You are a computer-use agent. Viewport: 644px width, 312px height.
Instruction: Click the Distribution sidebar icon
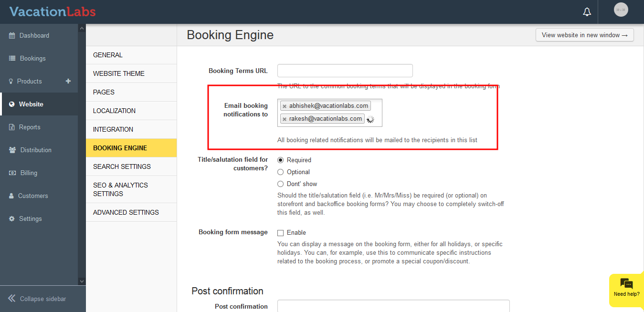tap(13, 150)
